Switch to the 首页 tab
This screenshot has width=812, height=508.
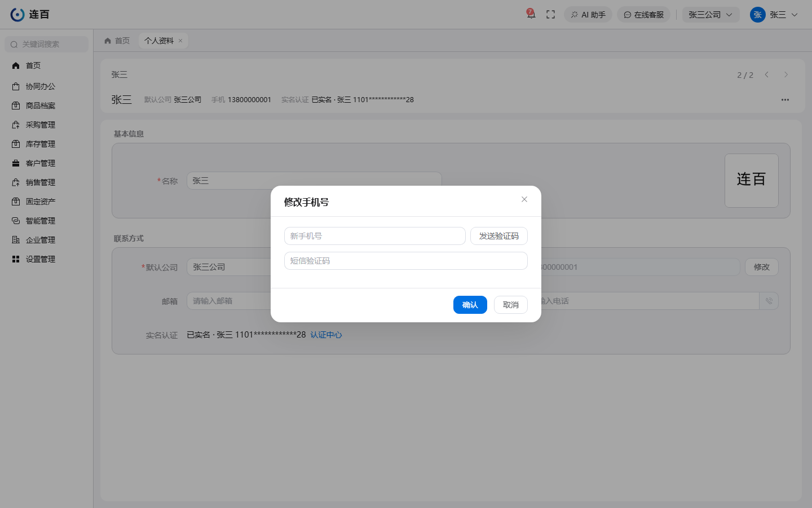[117, 41]
